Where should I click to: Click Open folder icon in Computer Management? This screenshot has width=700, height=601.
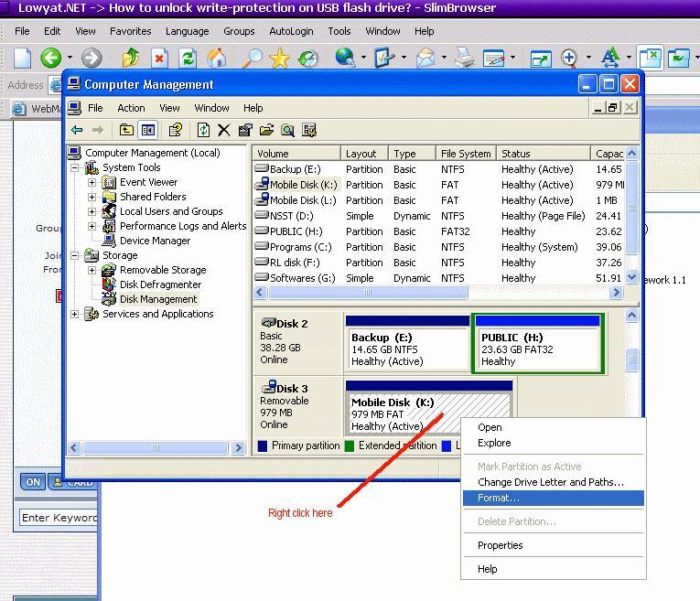266,130
